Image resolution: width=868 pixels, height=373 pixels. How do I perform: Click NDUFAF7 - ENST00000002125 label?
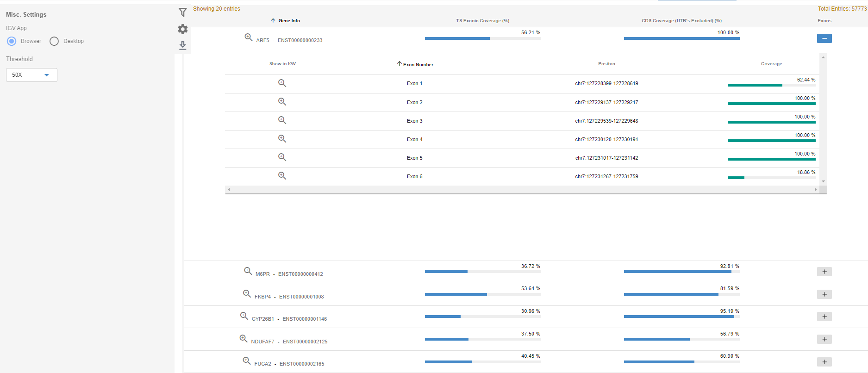coord(289,342)
